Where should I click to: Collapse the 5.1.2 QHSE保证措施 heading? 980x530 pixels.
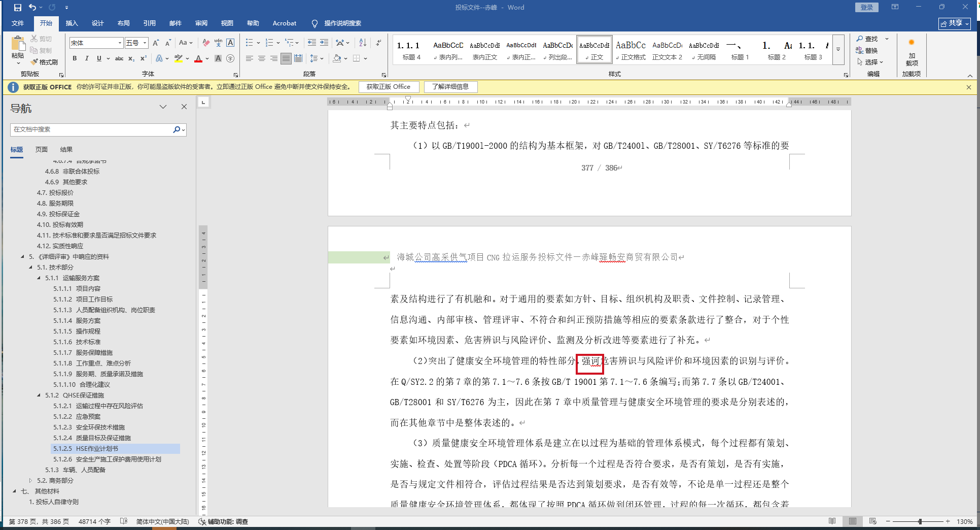[39, 395]
